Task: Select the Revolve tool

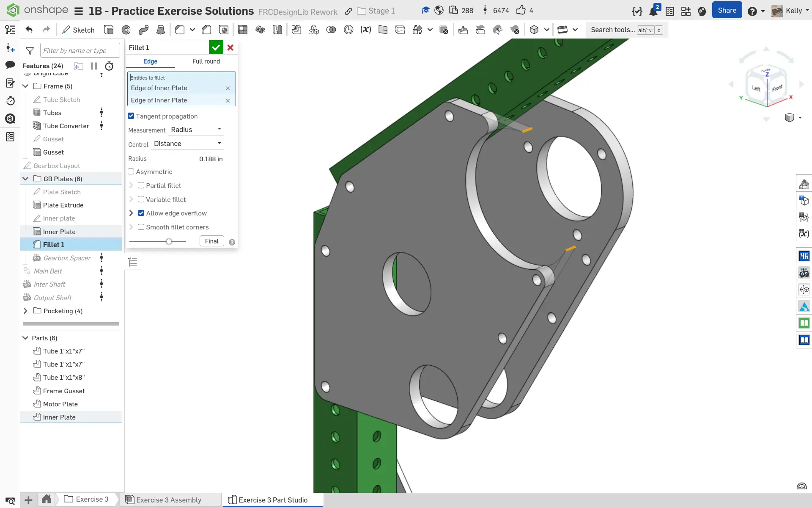Action: [126, 30]
